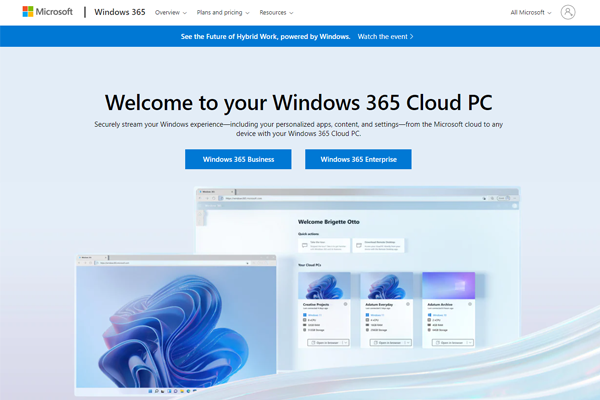Click the Windows 11 desktop wallpaper preview image
Viewport: 600px width, 400px height.
[x=176, y=327]
